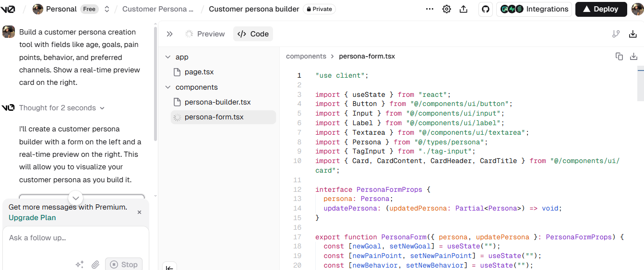
Task: Open page.tsx in the file tree
Action: click(223, 72)
